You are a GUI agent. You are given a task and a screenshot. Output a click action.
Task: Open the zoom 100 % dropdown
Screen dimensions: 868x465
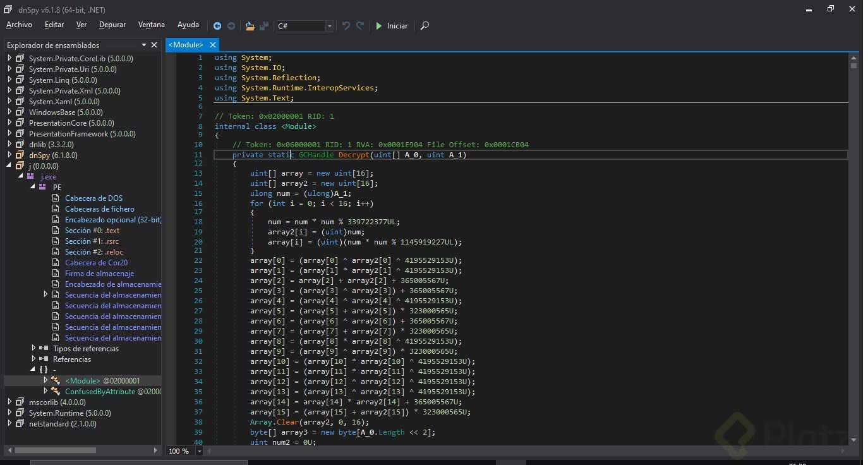click(200, 451)
